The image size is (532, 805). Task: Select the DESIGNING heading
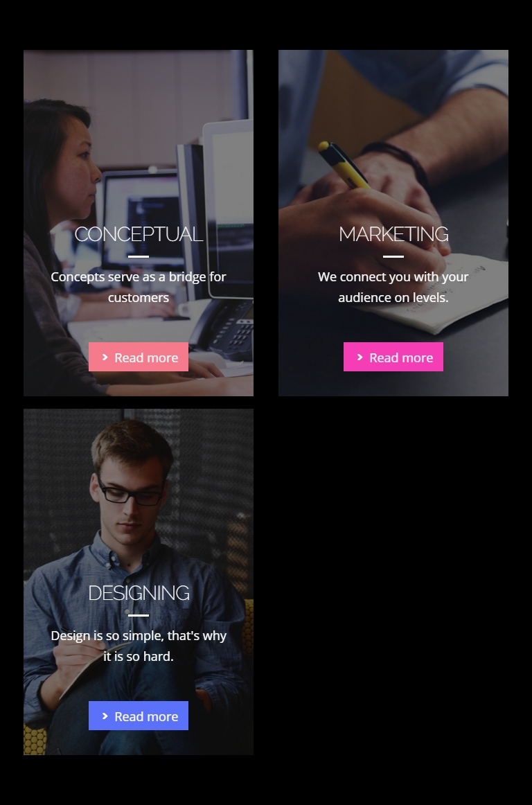point(139,593)
